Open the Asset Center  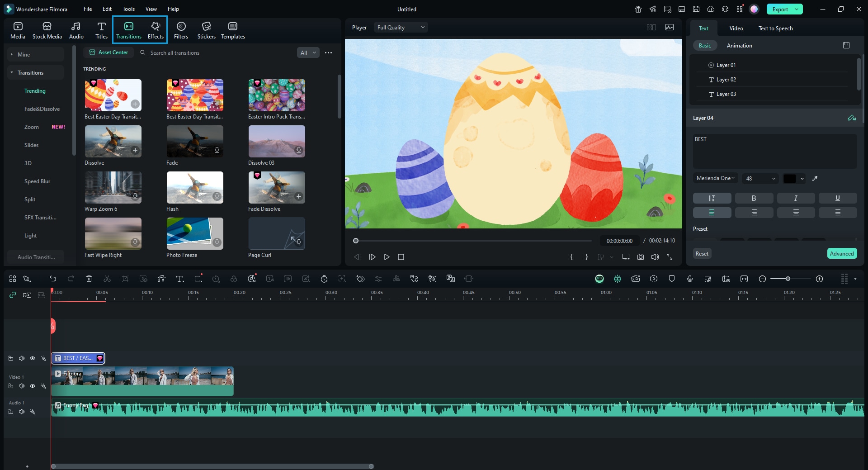[108, 52]
